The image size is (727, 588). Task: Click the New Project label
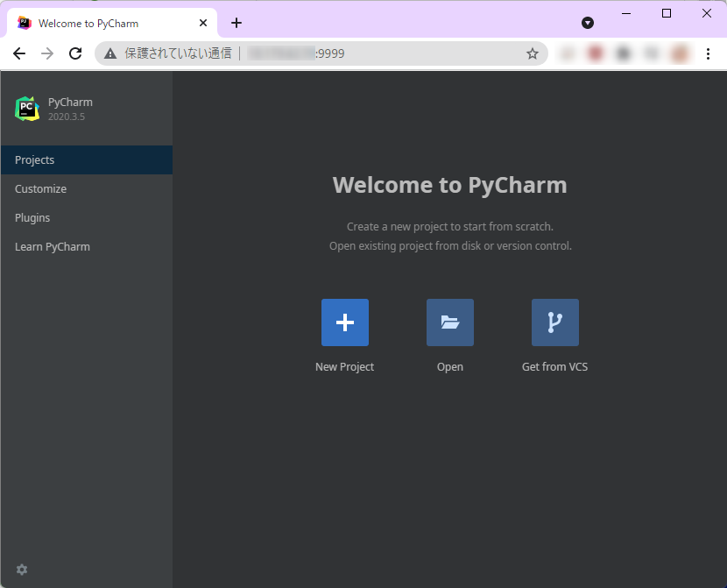pos(344,367)
